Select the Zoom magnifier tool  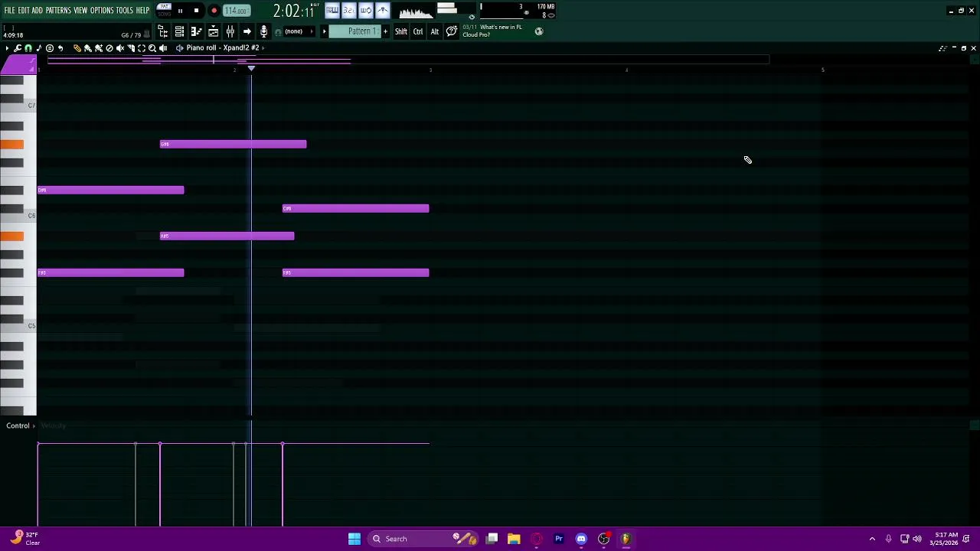pyautogui.click(x=152, y=48)
